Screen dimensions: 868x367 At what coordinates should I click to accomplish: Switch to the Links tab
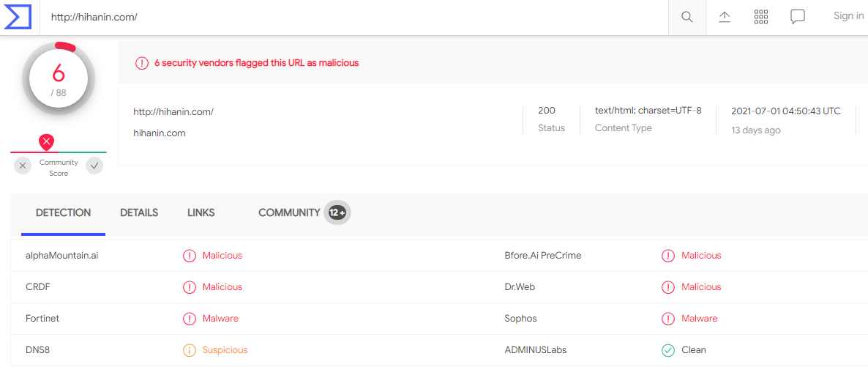pyautogui.click(x=201, y=212)
